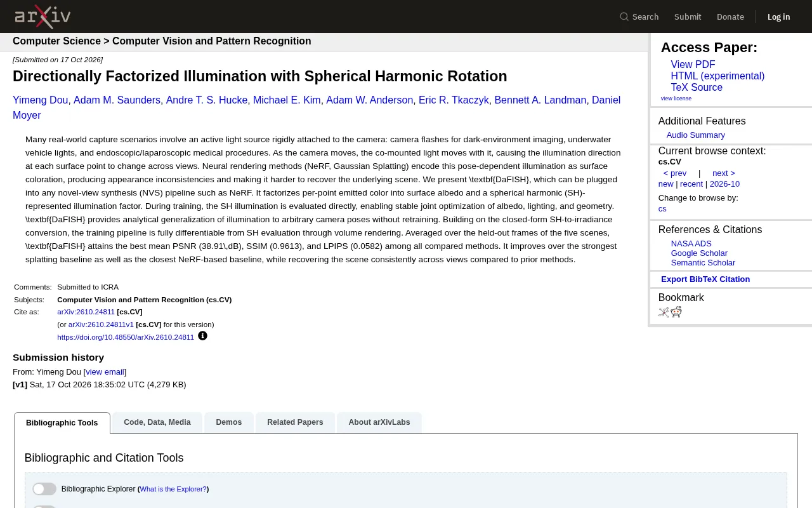This screenshot has width=812, height=508.
Task: Bookmark with the BibSonomy icon
Action: click(x=664, y=312)
